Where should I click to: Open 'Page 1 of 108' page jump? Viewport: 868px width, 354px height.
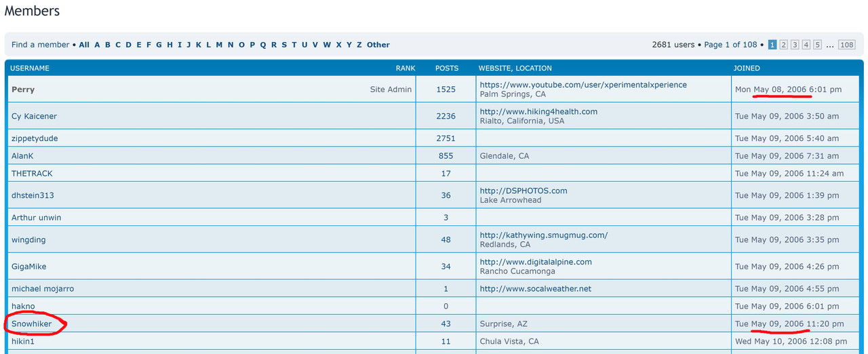click(x=730, y=45)
